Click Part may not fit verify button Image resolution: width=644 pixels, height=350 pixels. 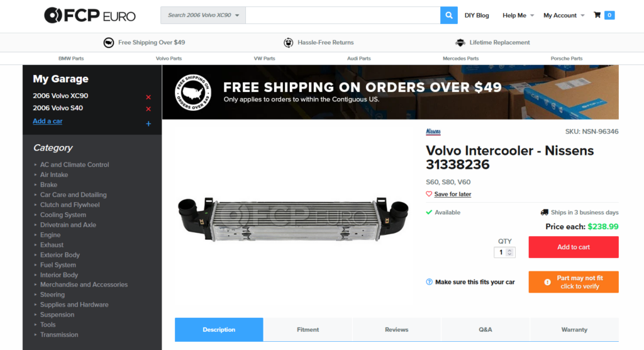[574, 282]
